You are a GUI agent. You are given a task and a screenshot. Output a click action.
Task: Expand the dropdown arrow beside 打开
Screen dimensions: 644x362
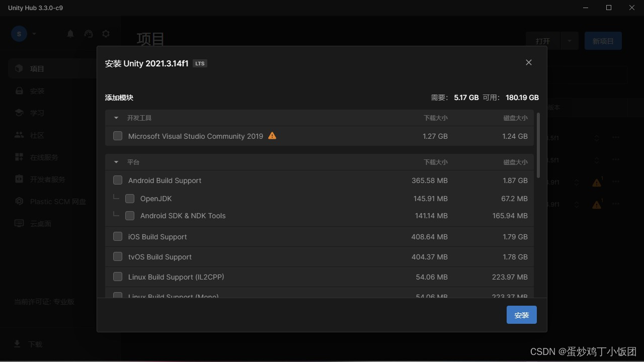pyautogui.click(x=570, y=41)
